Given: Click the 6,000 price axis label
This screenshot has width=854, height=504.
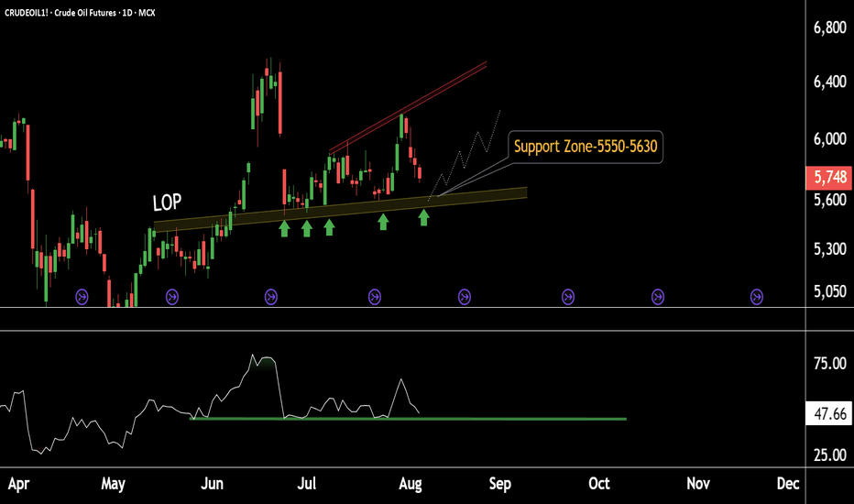Looking at the screenshot, I should (x=830, y=139).
